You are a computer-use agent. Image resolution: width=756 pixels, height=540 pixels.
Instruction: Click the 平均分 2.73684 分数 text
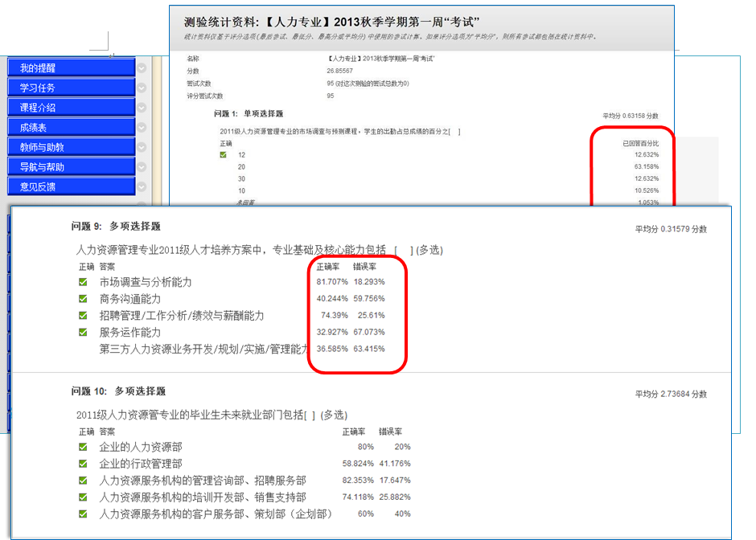[671, 394]
